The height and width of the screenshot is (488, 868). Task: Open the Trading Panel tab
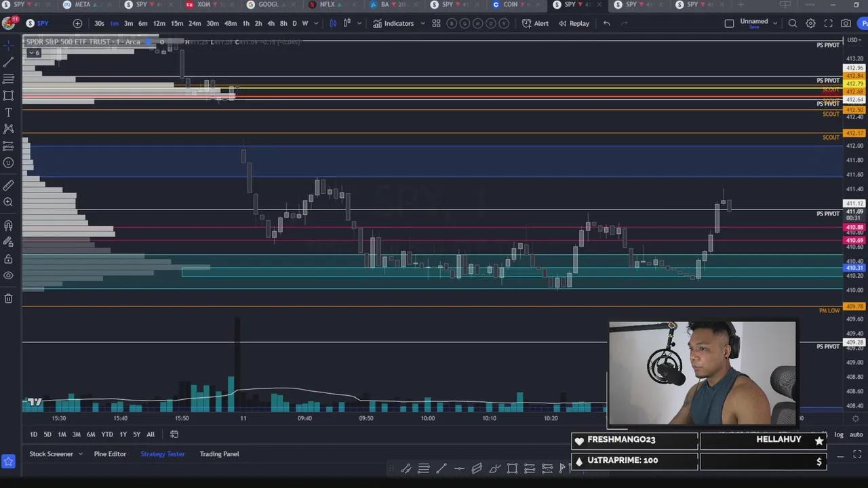click(219, 454)
